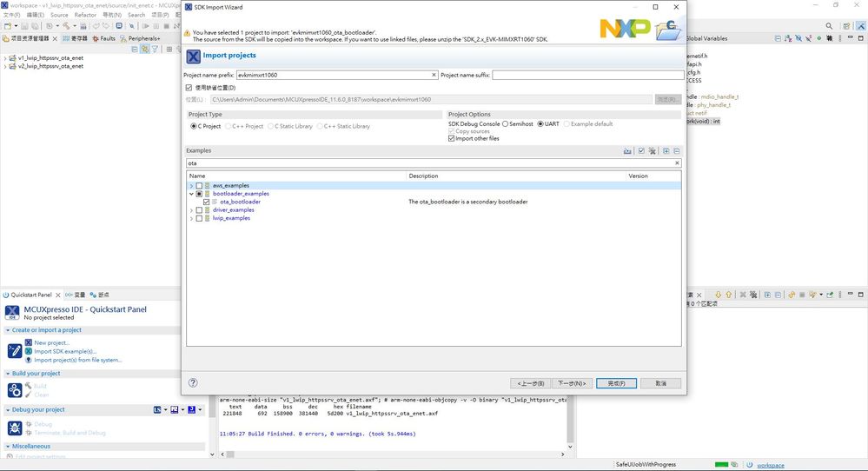Click the deselect-all icon in Examples toolbar
868x471 pixels.
pyautogui.click(x=653, y=150)
